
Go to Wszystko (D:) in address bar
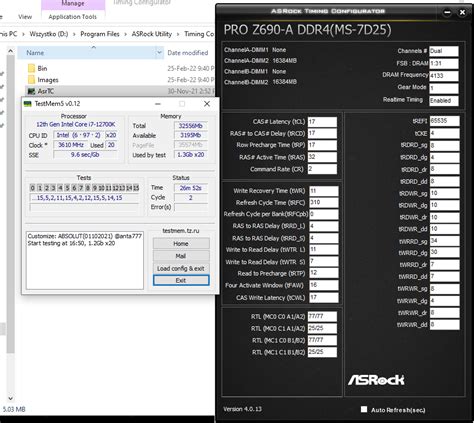point(49,34)
